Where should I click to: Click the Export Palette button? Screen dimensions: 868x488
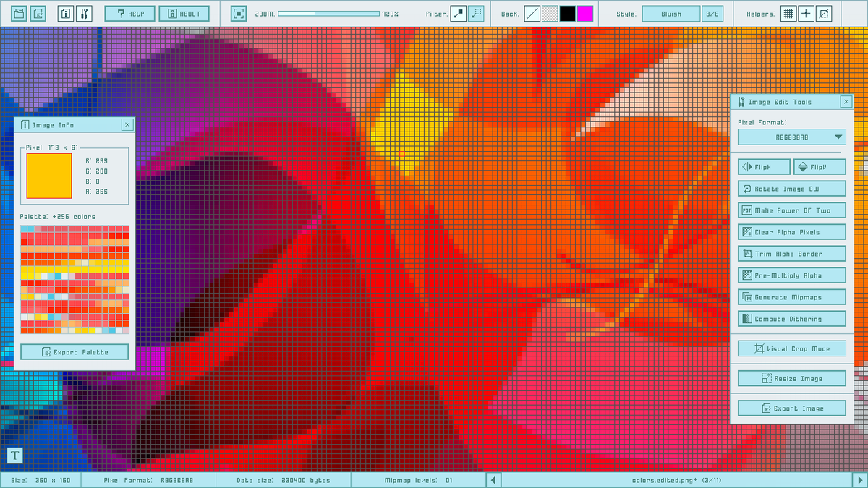coord(75,351)
